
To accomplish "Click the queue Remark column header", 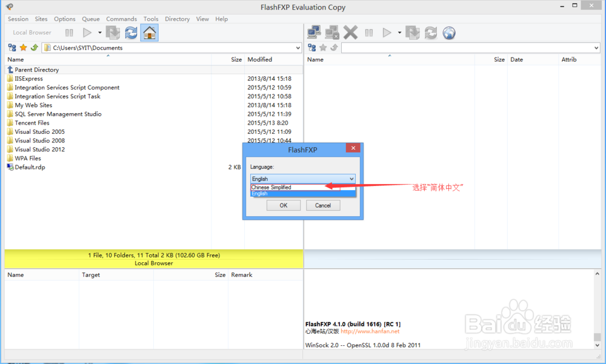I will [242, 275].
